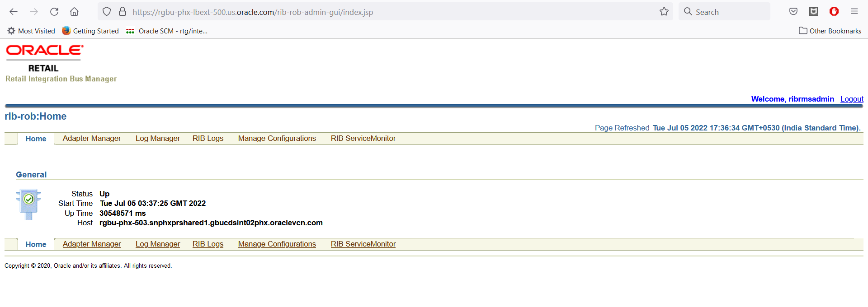Open the top RIB Logs tab
The width and height of the screenshot is (868, 307).
click(x=208, y=138)
